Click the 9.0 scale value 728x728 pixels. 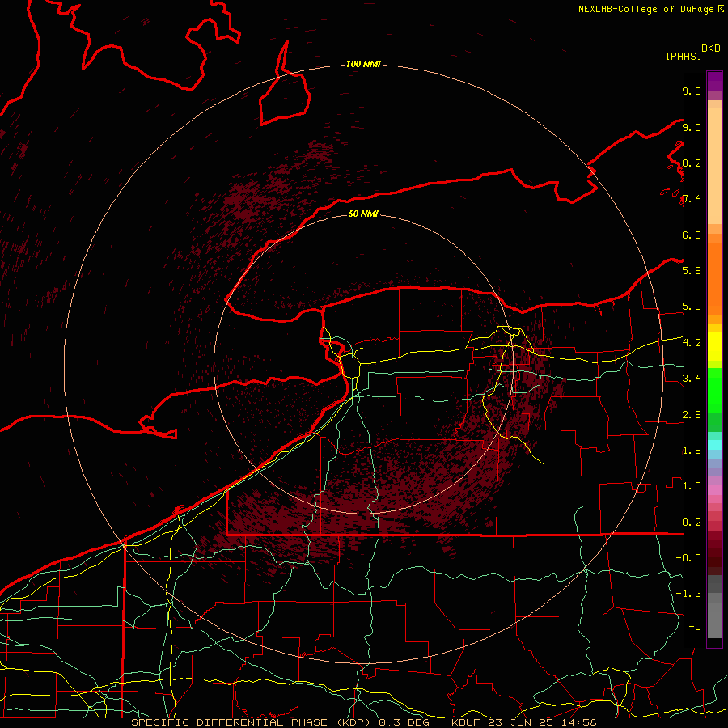click(x=692, y=127)
